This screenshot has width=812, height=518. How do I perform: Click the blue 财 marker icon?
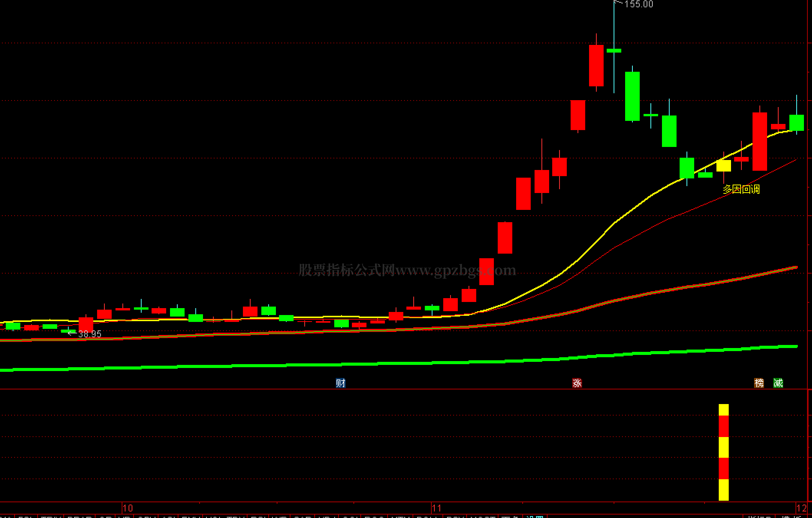[x=340, y=383]
